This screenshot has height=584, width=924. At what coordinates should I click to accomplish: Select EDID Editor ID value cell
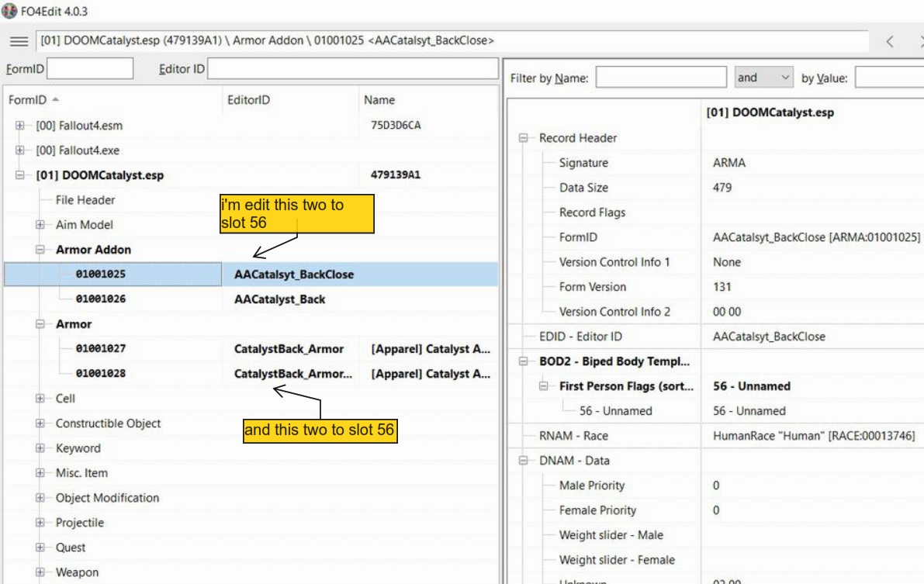769,336
